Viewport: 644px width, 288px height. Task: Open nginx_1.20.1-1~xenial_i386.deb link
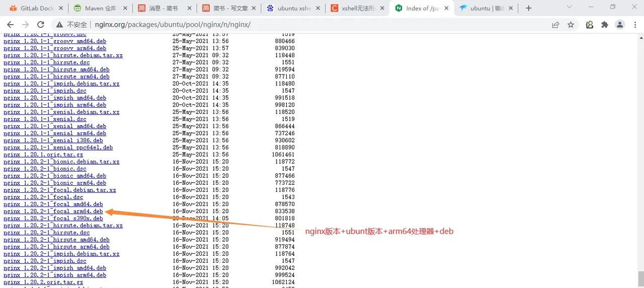pos(53,140)
